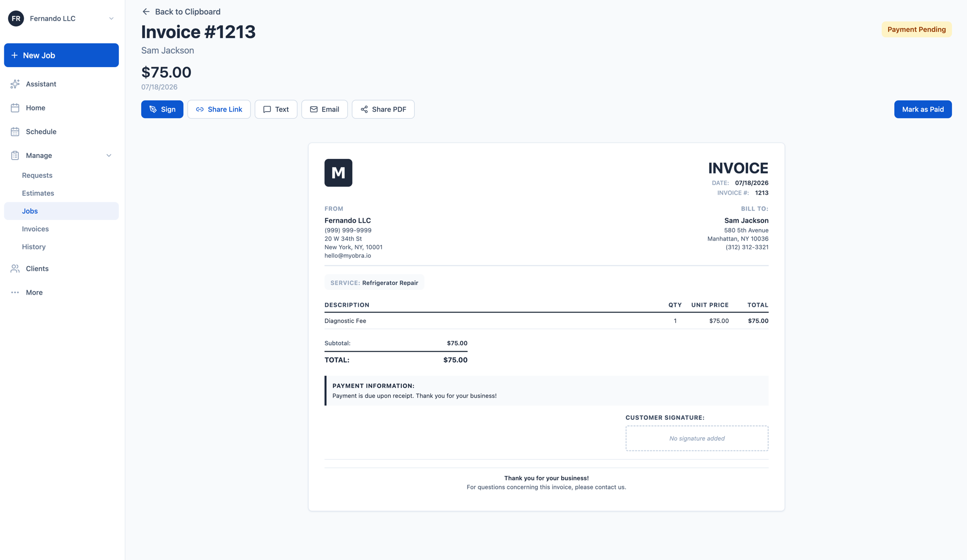Screen dimensions: 967x560
Task: Send the invoice via Email button
Action: 324,109
